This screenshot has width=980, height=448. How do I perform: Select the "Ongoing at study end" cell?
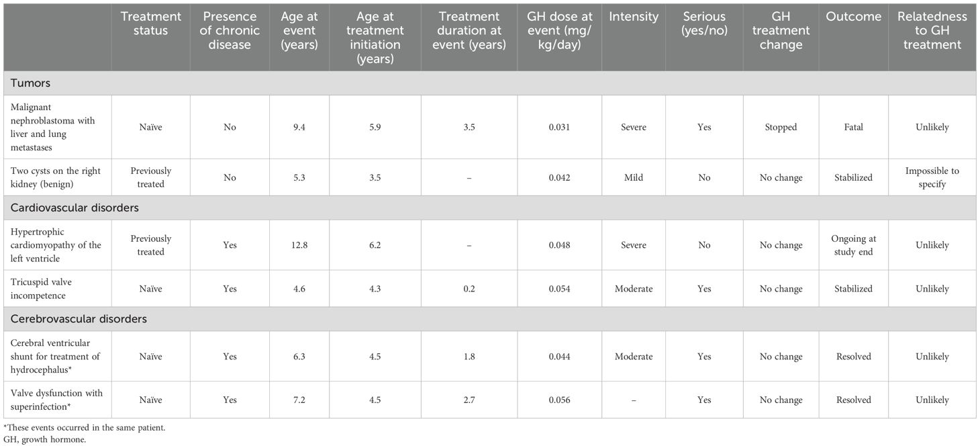852,245
